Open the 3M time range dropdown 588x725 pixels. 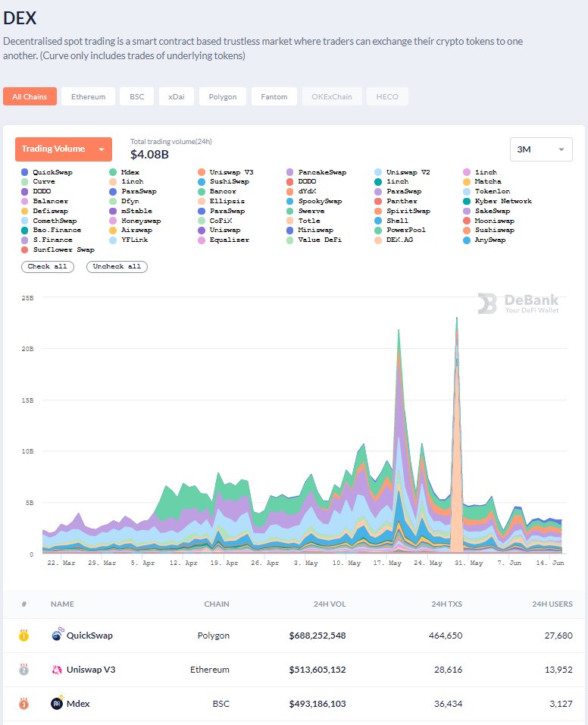(x=541, y=149)
